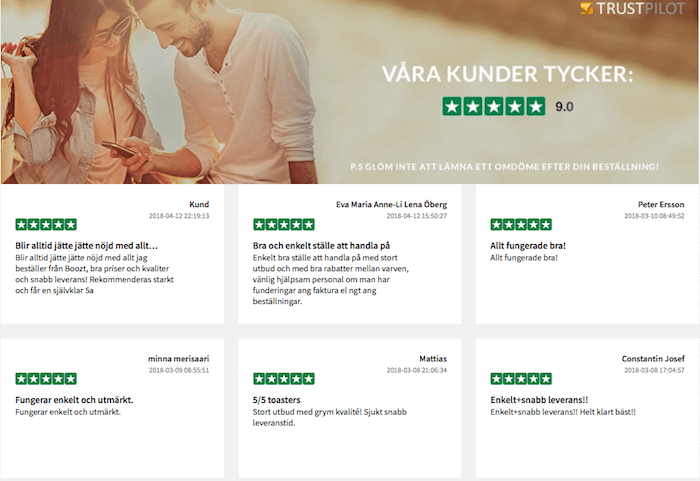
Task: Click the 9.0 score text
Action: click(x=564, y=107)
